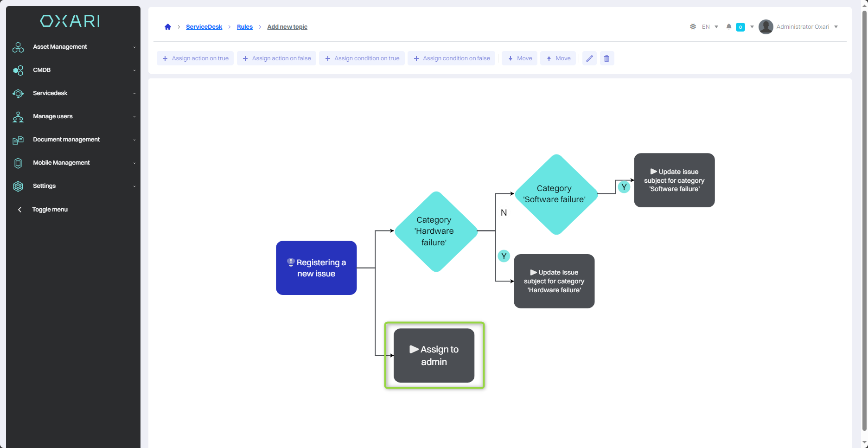Select the Category 'Hardware failure' condition node
The image size is (868, 448).
pyautogui.click(x=435, y=231)
